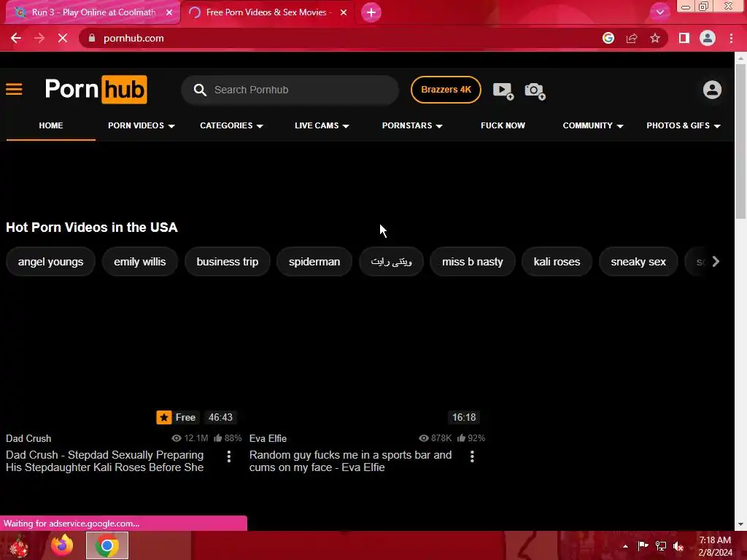Stop the page from loading

pyautogui.click(x=63, y=38)
